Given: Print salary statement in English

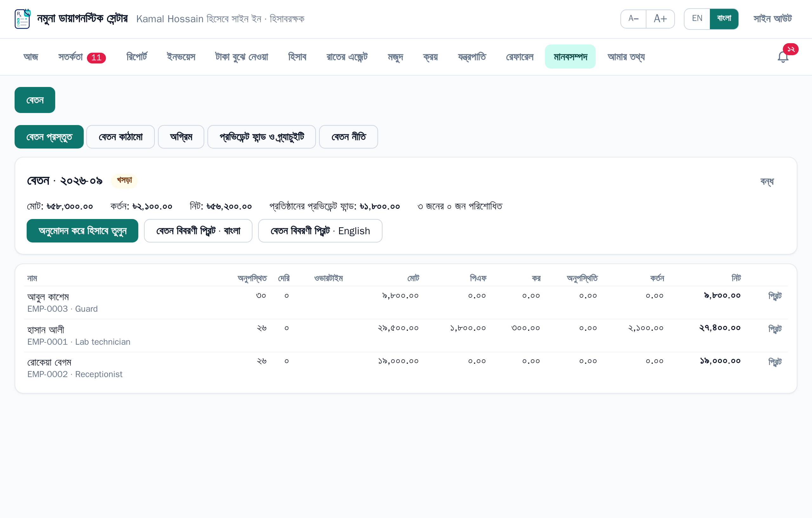Looking at the screenshot, I should point(320,231).
